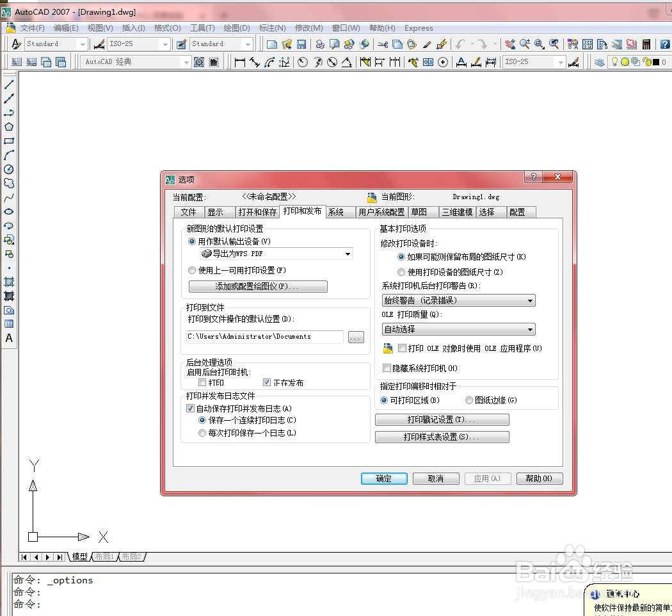Open ISO-25 dimension style dropdown in top toolbar
Screen dimensions: 672x616
pyautogui.click(x=138, y=44)
